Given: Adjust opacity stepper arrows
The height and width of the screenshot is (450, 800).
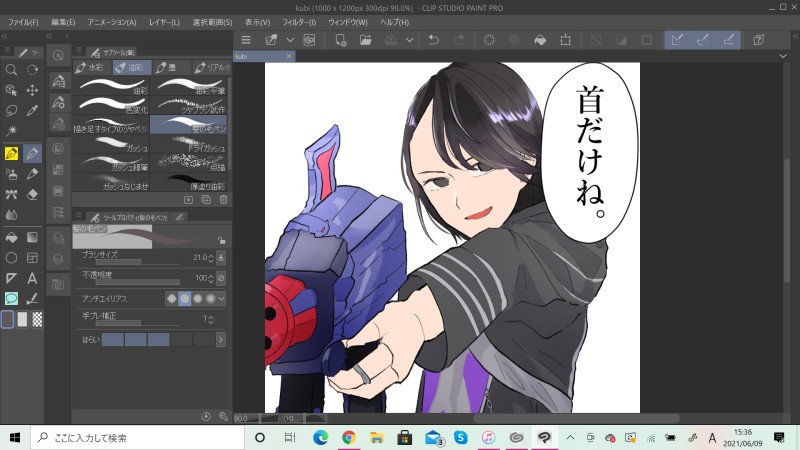Looking at the screenshot, I should (211, 279).
